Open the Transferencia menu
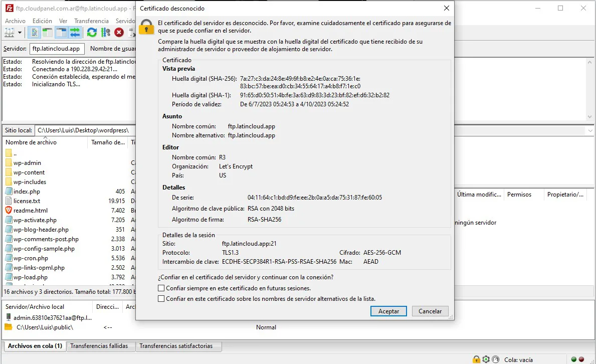This screenshot has width=596, height=364. [x=91, y=21]
